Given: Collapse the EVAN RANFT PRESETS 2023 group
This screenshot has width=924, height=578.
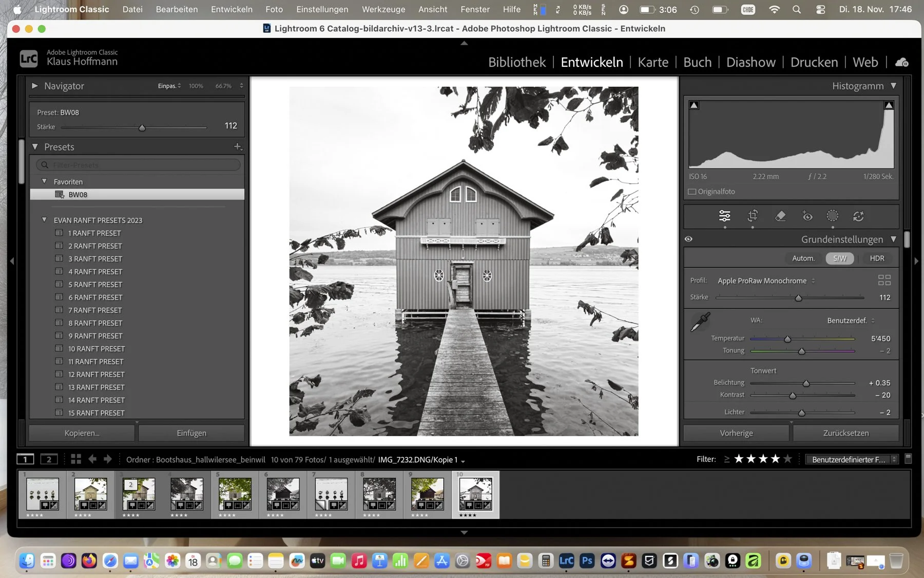Looking at the screenshot, I should (44, 220).
